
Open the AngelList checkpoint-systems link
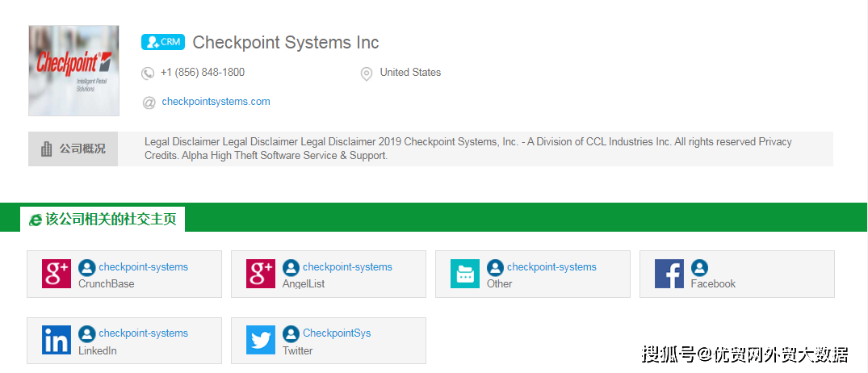[348, 266]
